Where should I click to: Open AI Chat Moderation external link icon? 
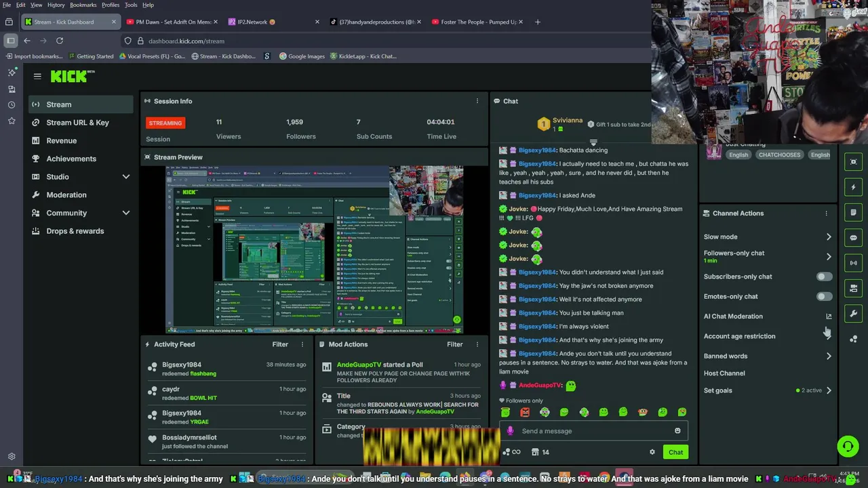pyautogui.click(x=829, y=317)
